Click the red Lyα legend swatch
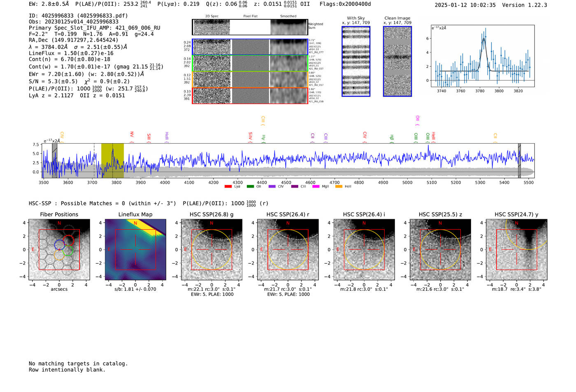 [228, 186]
